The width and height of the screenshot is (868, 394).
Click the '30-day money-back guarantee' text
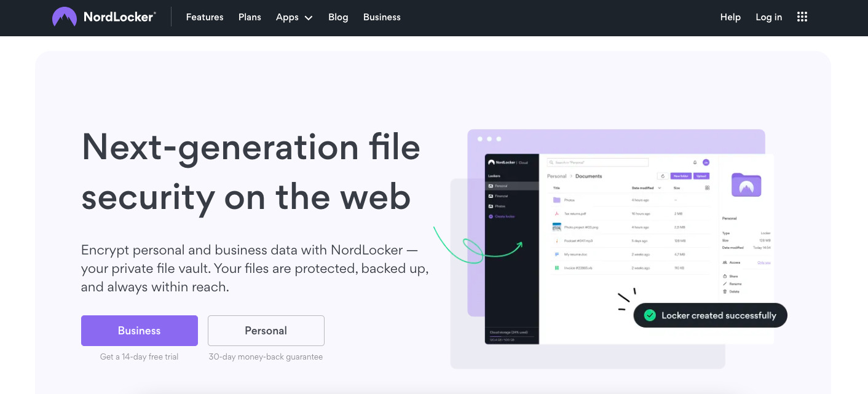click(266, 357)
